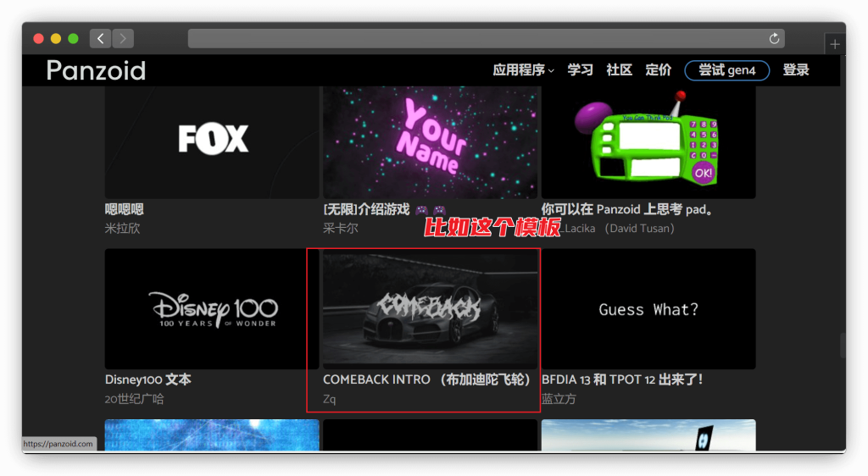Click the browser forward arrow button
Image resolution: width=868 pixels, height=476 pixels.
click(123, 38)
